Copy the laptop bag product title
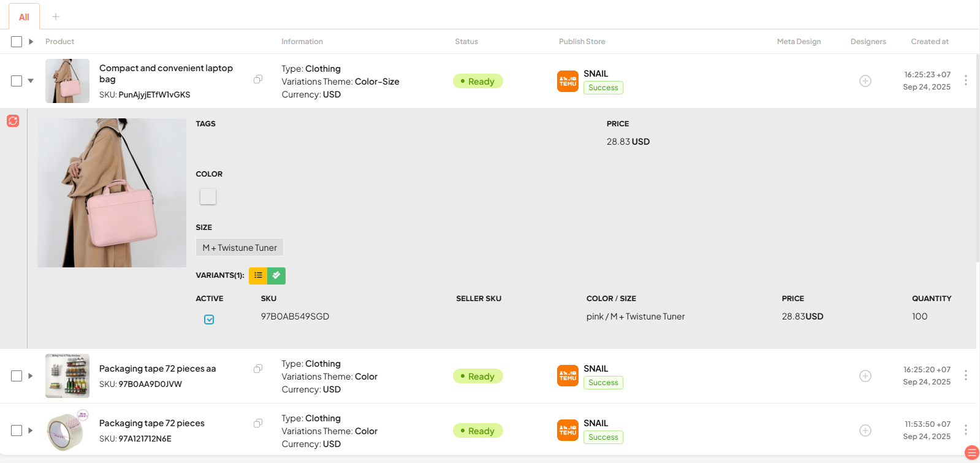 pos(258,79)
